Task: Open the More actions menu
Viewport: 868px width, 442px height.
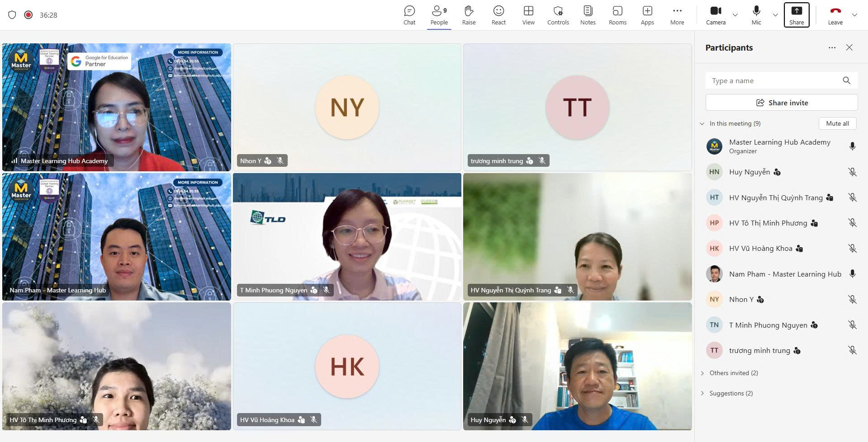Action: coord(677,15)
